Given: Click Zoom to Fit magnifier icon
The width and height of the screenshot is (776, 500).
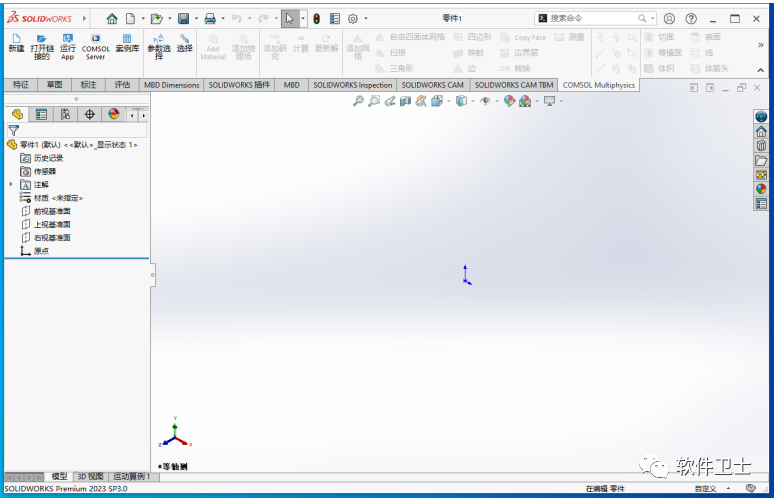Looking at the screenshot, I should point(358,101).
